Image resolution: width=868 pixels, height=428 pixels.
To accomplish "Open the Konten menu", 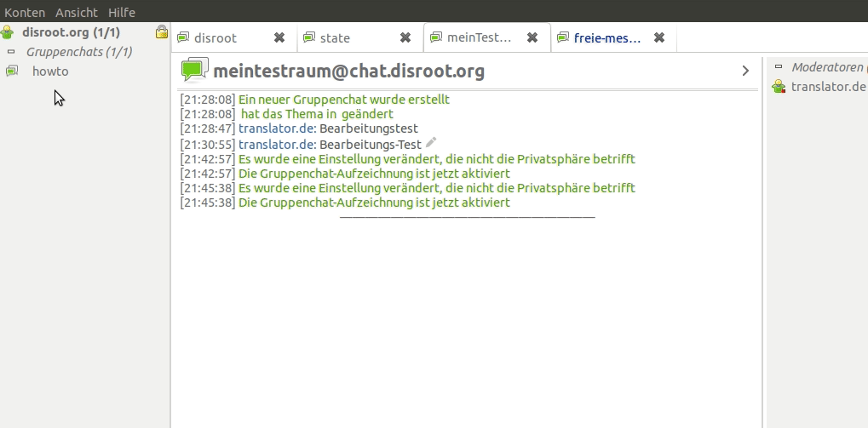I will pos(25,13).
